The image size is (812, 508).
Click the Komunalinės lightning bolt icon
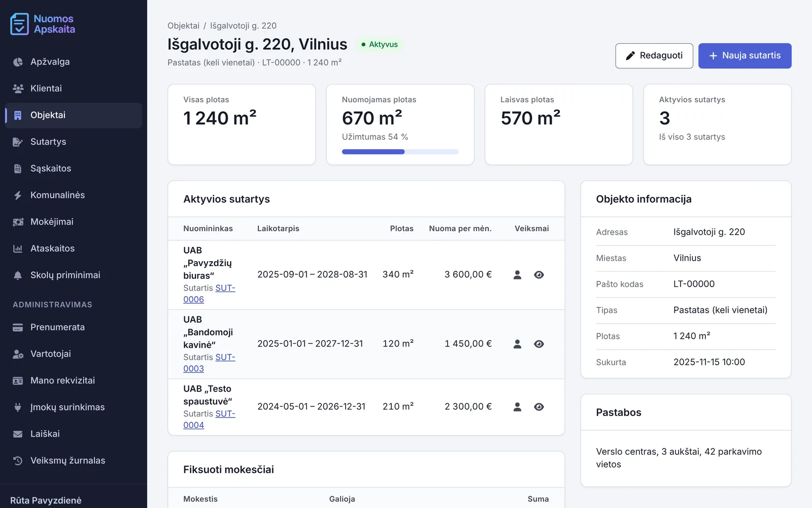click(x=18, y=195)
